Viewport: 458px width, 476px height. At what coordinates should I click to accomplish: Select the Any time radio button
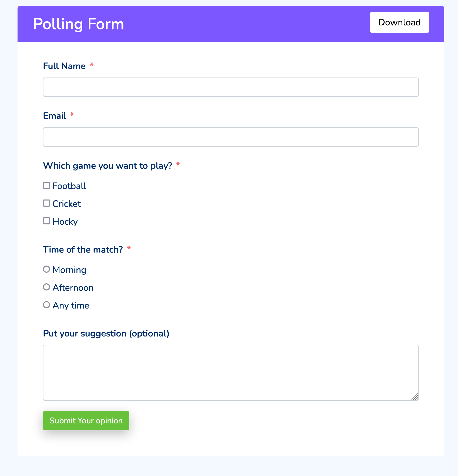coord(47,305)
